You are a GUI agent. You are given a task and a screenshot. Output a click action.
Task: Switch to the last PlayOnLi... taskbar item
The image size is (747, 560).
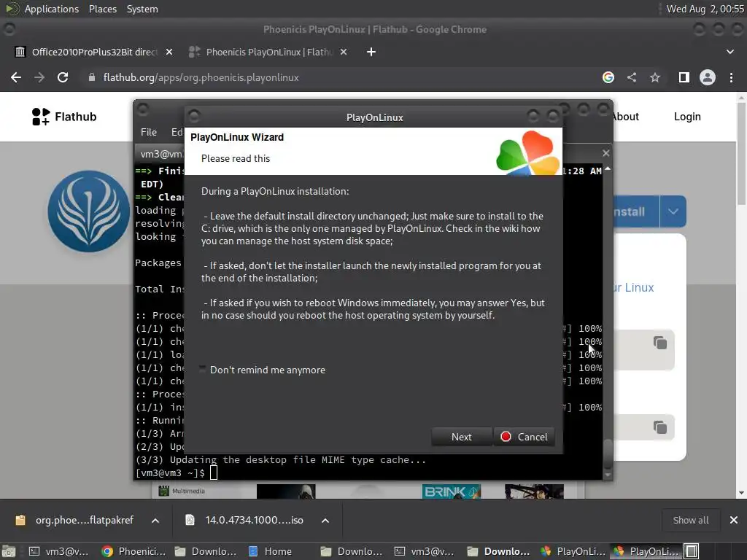point(647,551)
